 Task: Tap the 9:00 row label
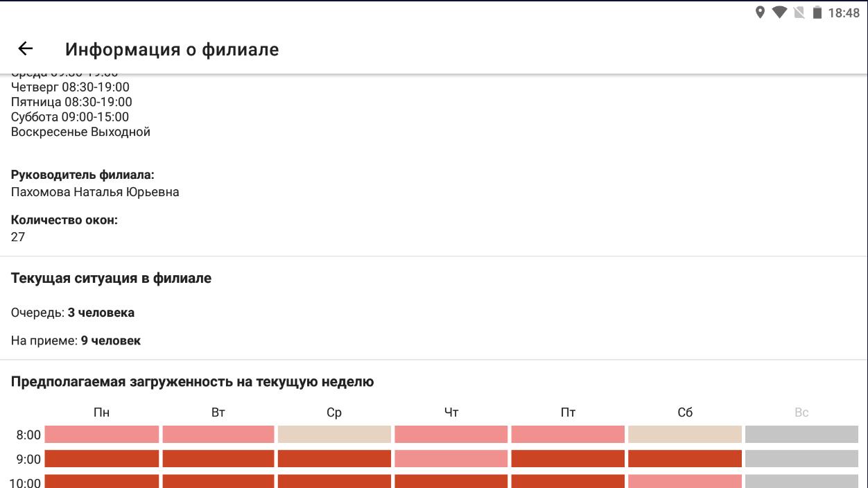click(x=28, y=459)
